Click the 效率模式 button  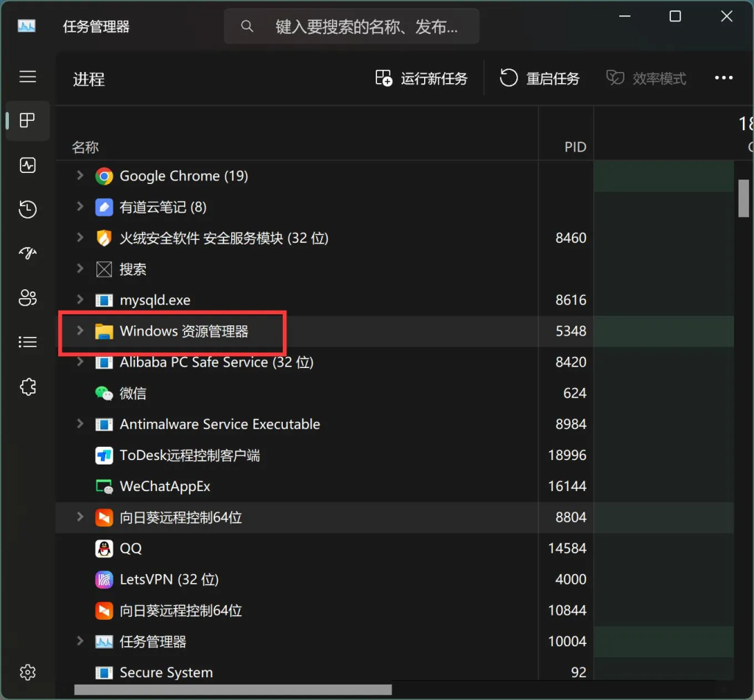(x=646, y=78)
